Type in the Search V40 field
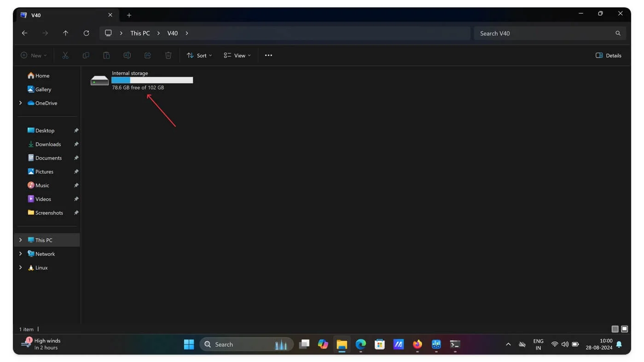The width and height of the screenshot is (644, 362). pyautogui.click(x=543, y=33)
